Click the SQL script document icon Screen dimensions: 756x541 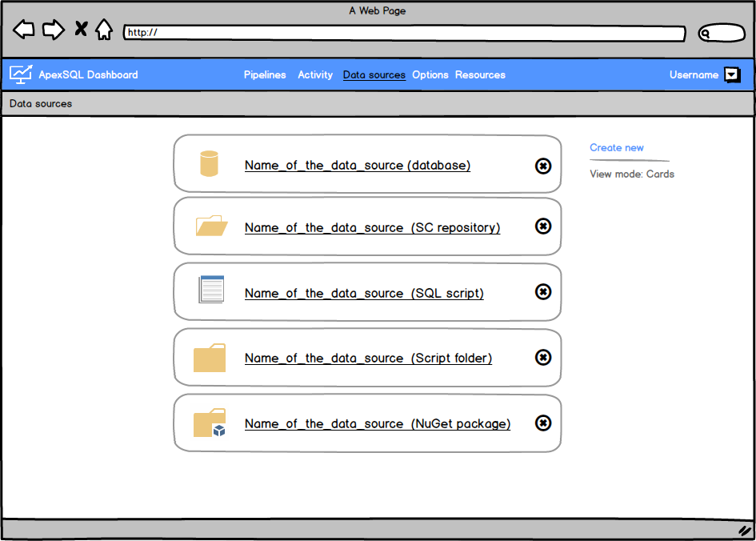[211, 289]
